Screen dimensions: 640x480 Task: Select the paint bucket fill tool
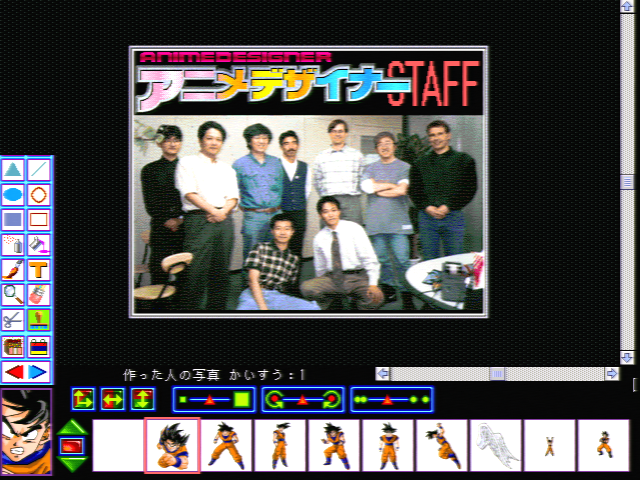click(39, 244)
